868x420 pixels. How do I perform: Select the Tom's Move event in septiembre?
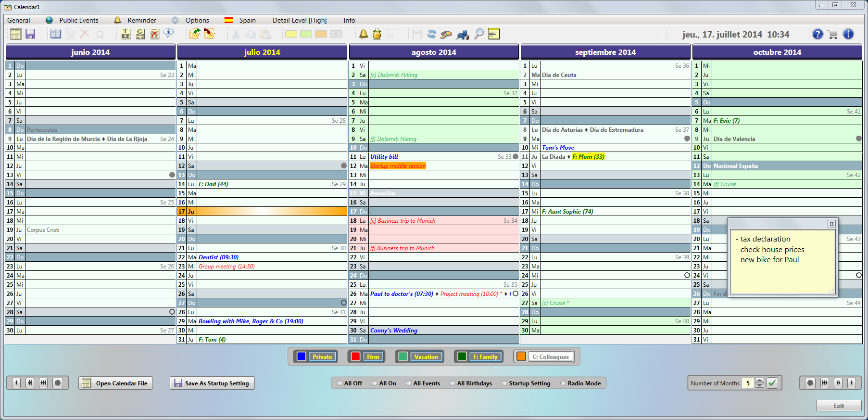click(x=558, y=148)
